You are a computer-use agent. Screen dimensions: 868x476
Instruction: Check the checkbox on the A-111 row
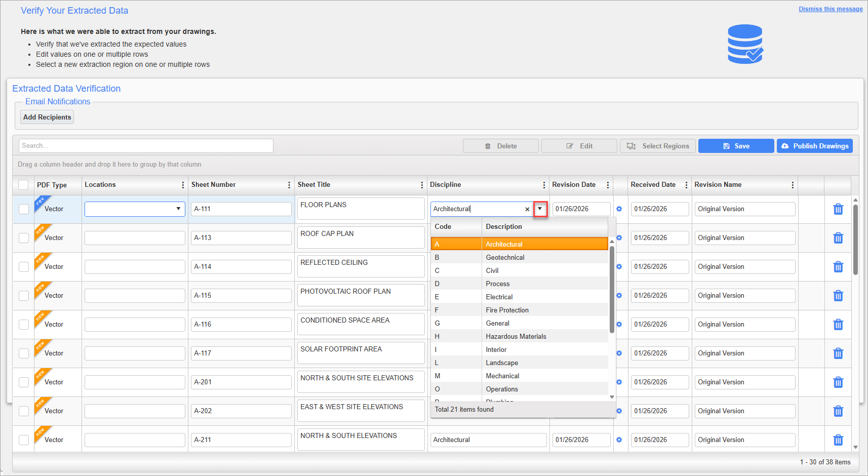pos(23,209)
